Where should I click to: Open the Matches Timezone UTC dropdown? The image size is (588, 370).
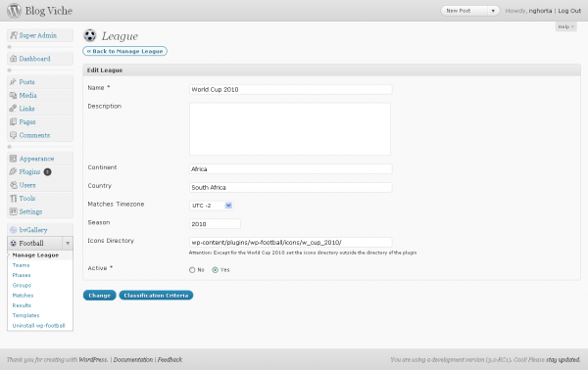(212, 206)
